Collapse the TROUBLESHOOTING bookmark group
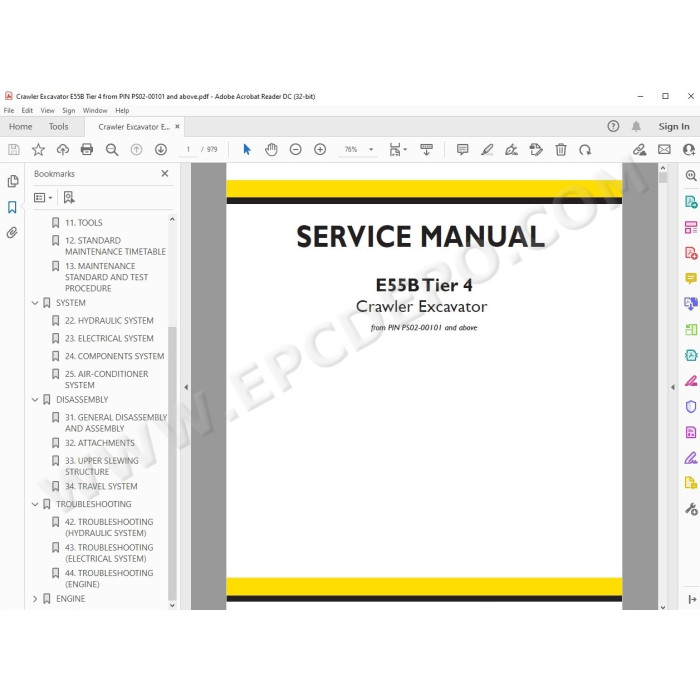 tap(35, 504)
